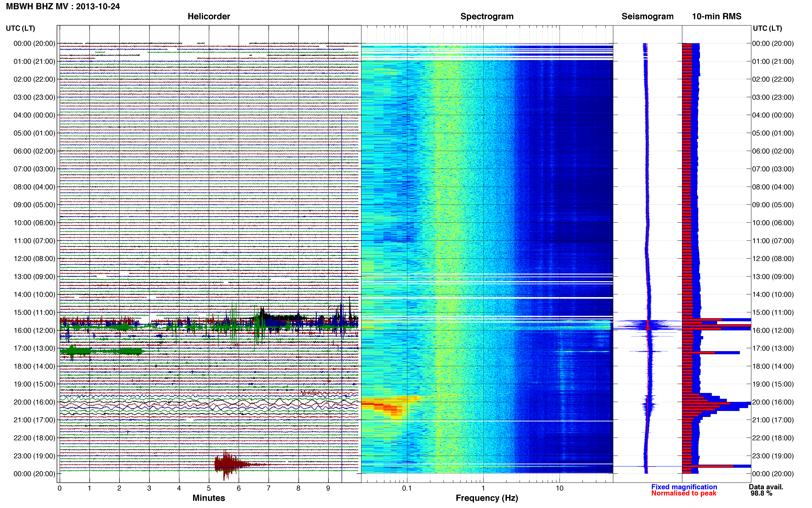Click the left 04:00 (00:00) time label
This screenshot has width=812, height=508.
(34, 115)
